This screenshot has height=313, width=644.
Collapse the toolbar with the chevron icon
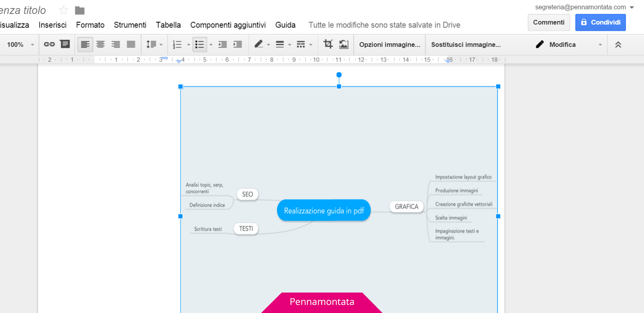[619, 44]
